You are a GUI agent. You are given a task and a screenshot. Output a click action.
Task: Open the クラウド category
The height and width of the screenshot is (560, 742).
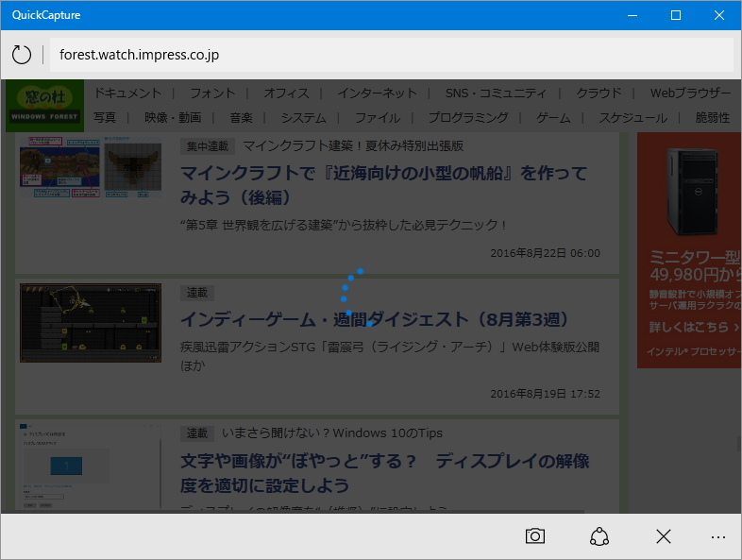point(599,93)
